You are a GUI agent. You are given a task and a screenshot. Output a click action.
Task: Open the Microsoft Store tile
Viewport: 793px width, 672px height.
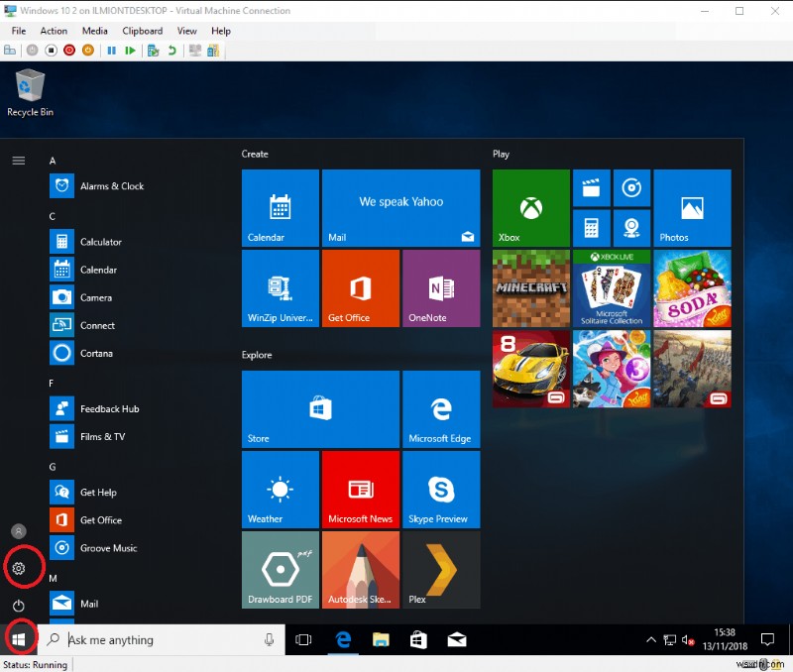point(319,408)
